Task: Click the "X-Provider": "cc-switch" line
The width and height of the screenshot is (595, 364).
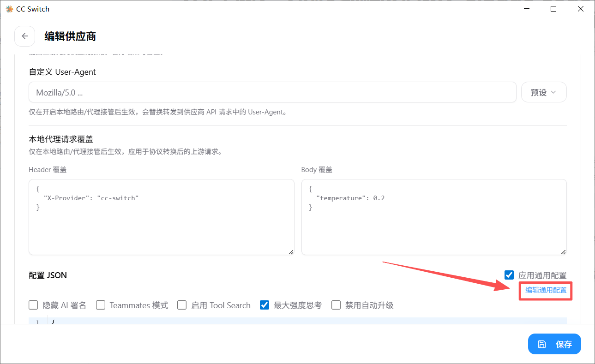Action: [x=91, y=198]
